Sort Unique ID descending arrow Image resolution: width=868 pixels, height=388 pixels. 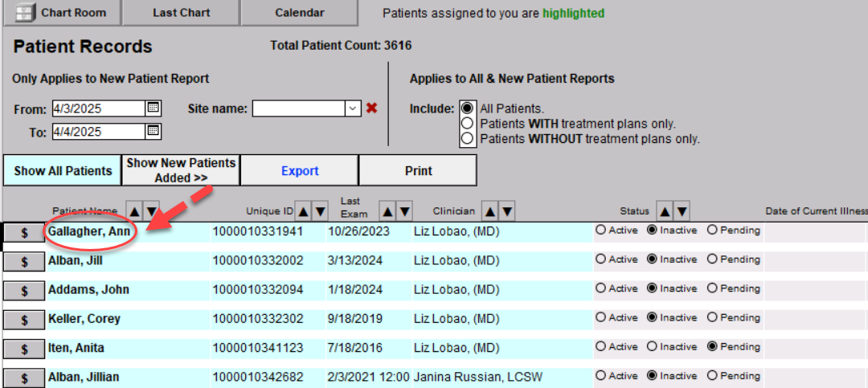tap(320, 211)
